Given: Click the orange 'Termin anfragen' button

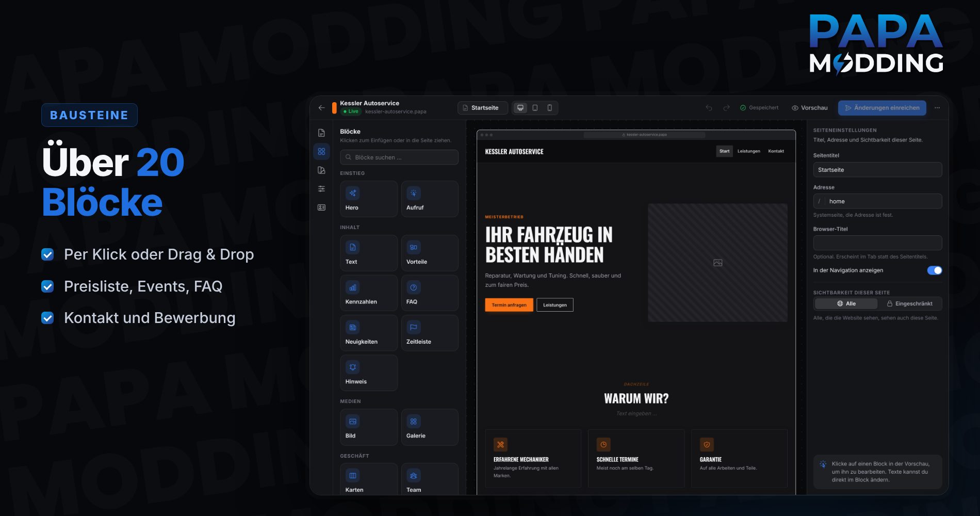Looking at the screenshot, I should pos(509,305).
